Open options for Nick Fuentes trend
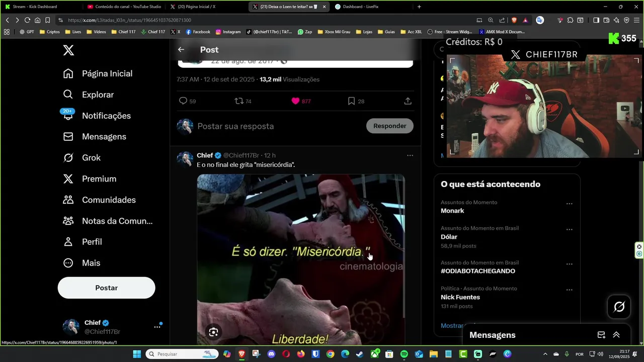The height and width of the screenshot is (362, 644). pos(570,290)
